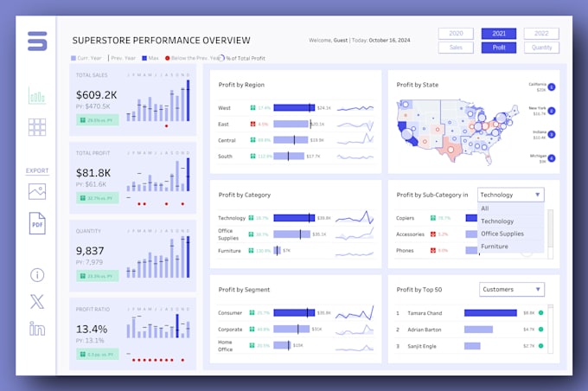
Task: Click the West region profit bar
Action: pos(294,107)
